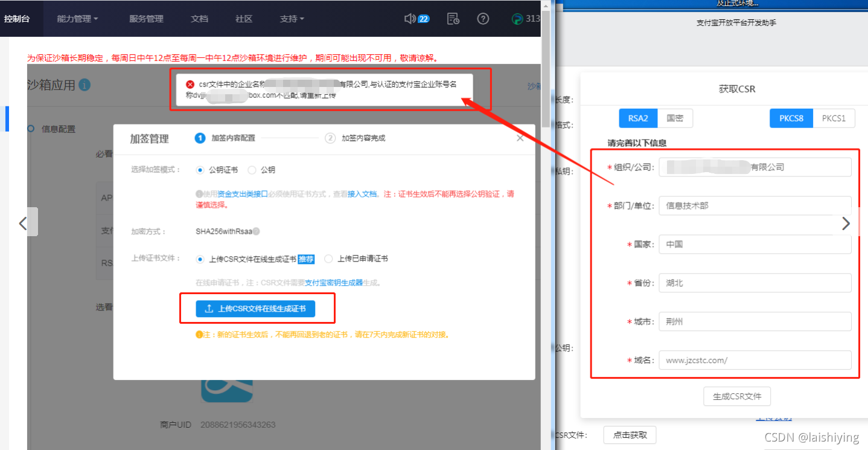Click the help question mark icon in top bar
The image size is (868, 450).
(x=483, y=19)
